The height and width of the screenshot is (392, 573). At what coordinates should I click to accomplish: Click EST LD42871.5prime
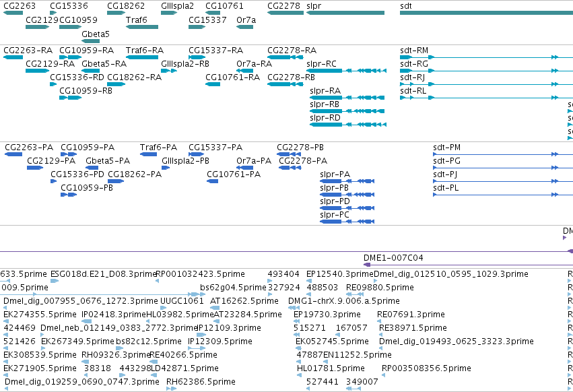coord(184,368)
